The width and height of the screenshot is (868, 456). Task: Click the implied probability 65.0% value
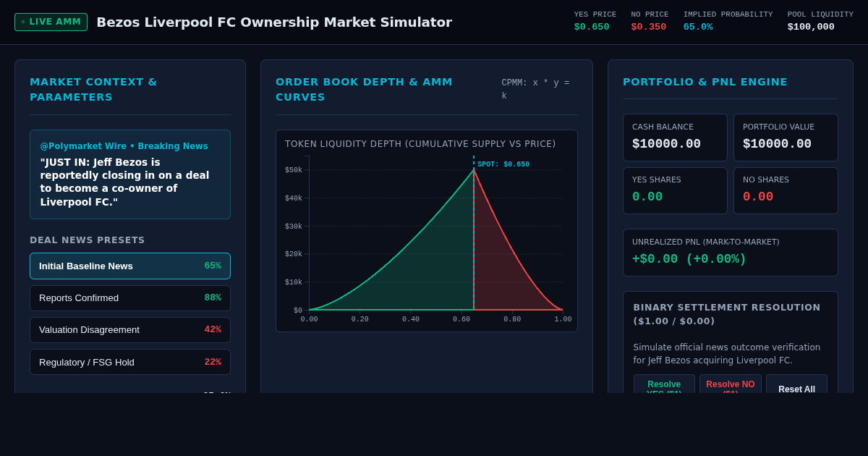[x=698, y=28]
